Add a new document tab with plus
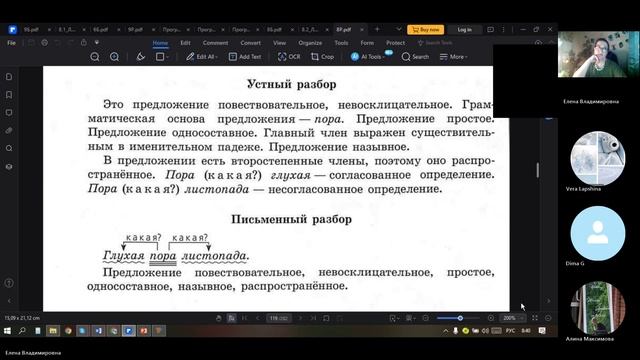Viewport: 640px width, 360px height. click(377, 29)
